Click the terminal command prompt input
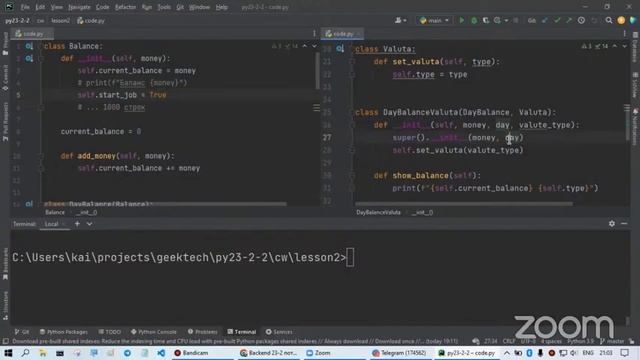 point(350,258)
